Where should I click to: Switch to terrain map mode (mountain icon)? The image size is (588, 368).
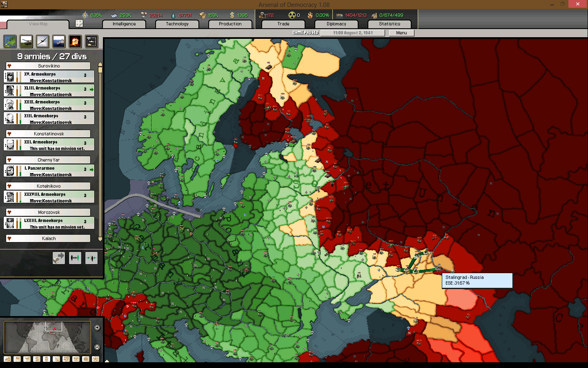coord(7,359)
